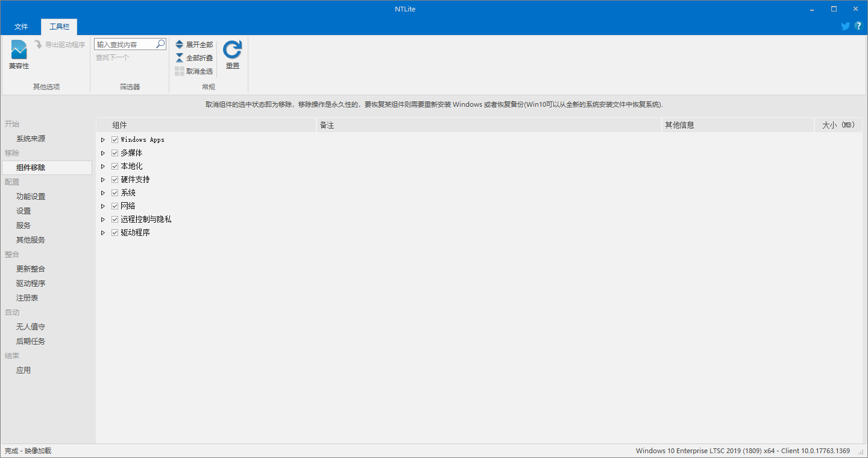The image size is (868, 458).
Task: Sort by the 组件 column header
Action: tap(206, 125)
